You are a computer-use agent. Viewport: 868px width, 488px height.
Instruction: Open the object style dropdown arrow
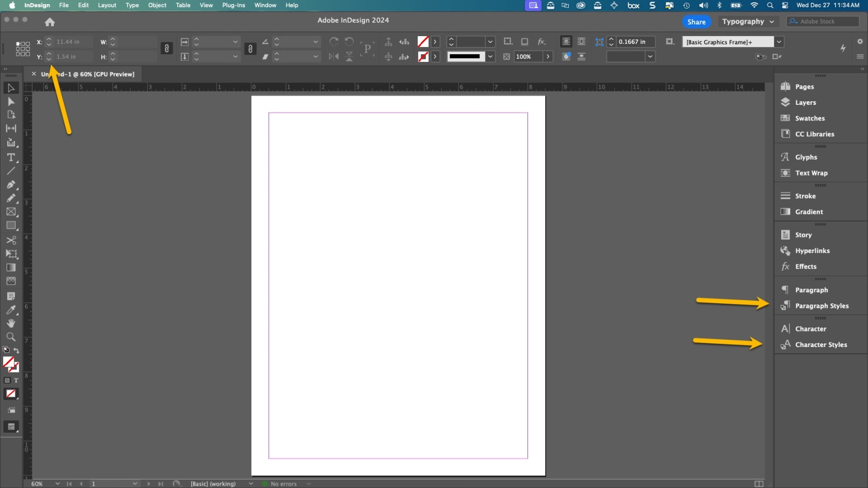779,42
